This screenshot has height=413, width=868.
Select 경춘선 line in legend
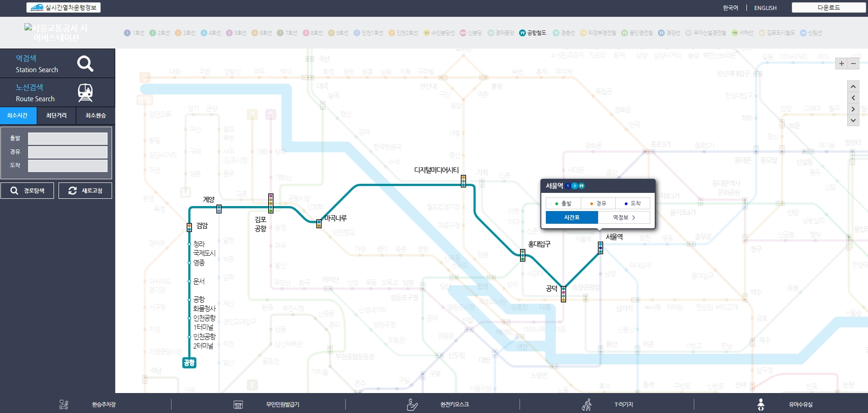coord(564,33)
